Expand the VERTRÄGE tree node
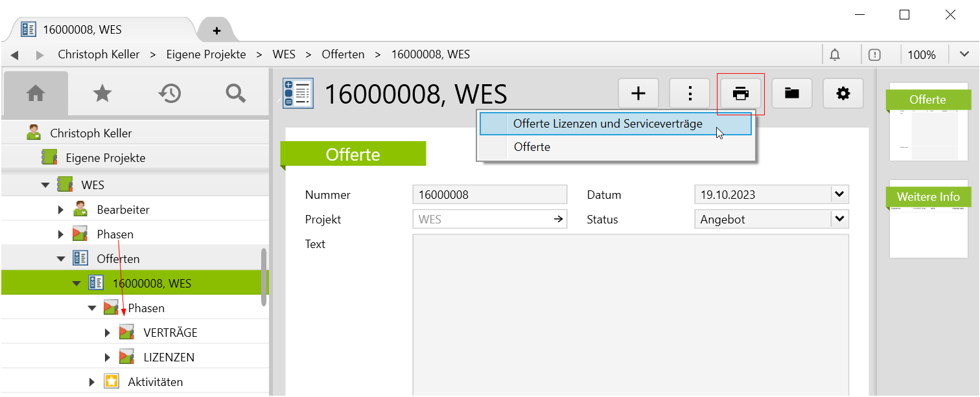The width and height of the screenshot is (980, 397). pyautogui.click(x=108, y=333)
